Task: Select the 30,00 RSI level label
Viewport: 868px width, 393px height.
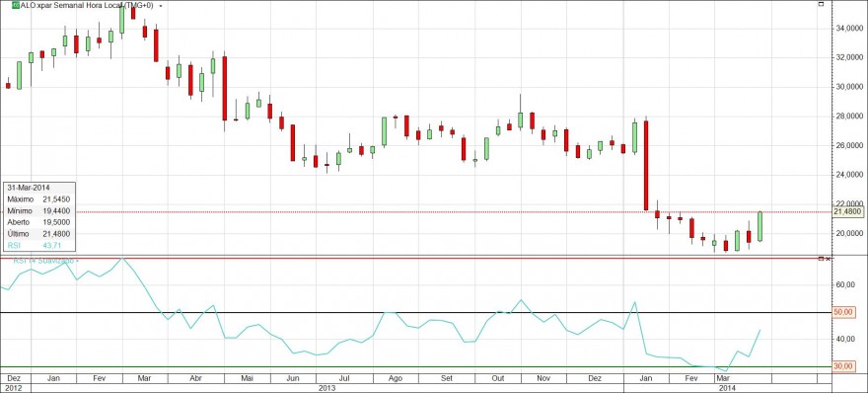Action: coord(841,366)
